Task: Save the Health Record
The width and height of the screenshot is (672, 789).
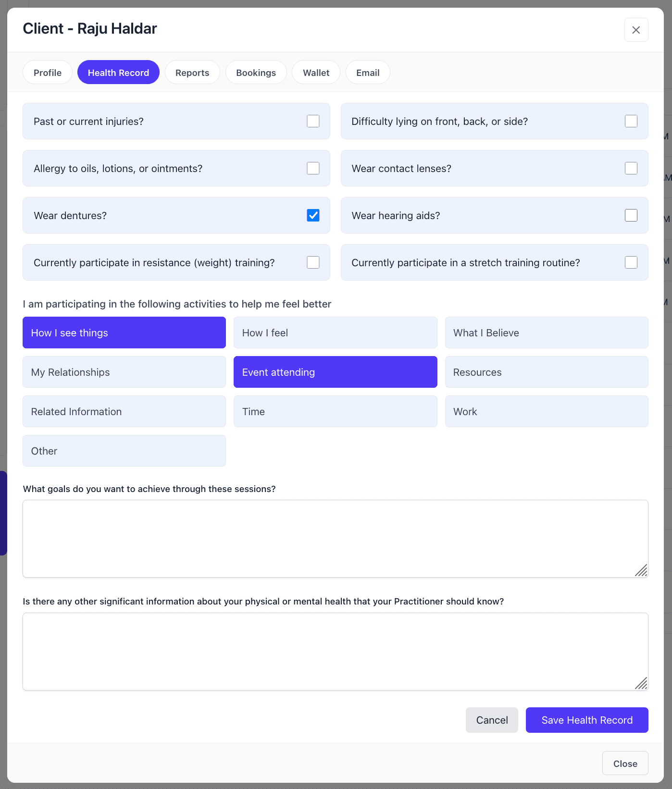Action: coord(586,720)
